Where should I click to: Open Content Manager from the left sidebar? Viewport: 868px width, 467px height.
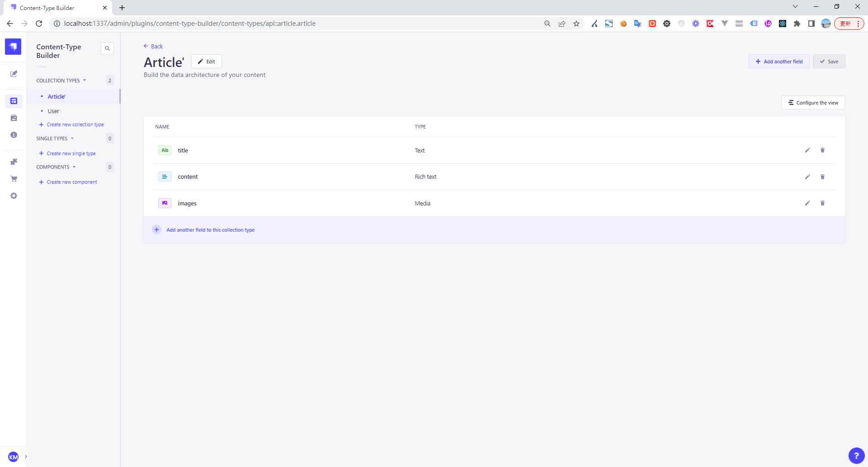(x=14, y=74)
